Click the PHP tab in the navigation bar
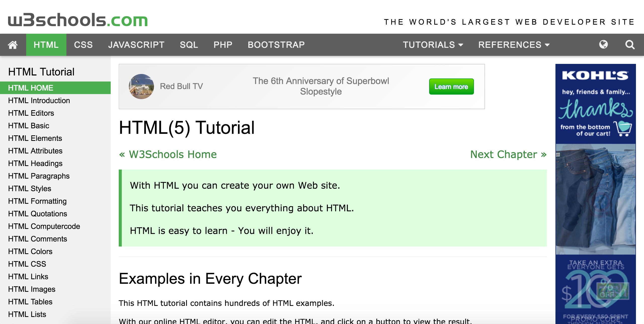The height and width of the screenshot is (324, 644). (223, 44)
